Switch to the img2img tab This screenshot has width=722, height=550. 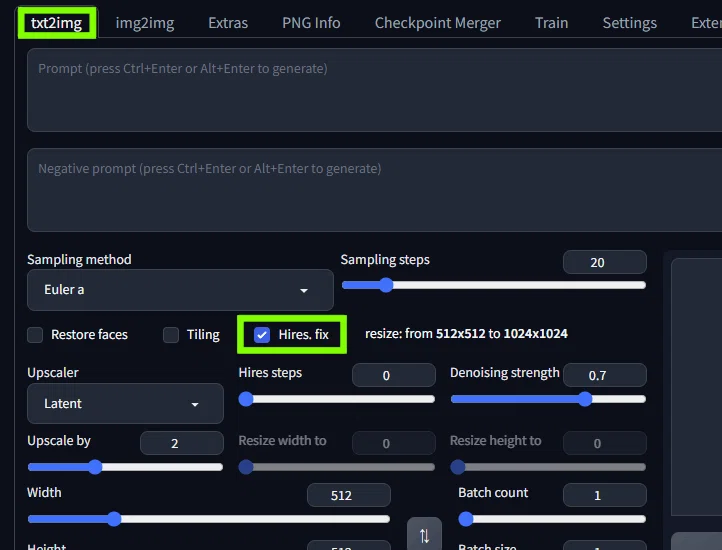point(145,23)
